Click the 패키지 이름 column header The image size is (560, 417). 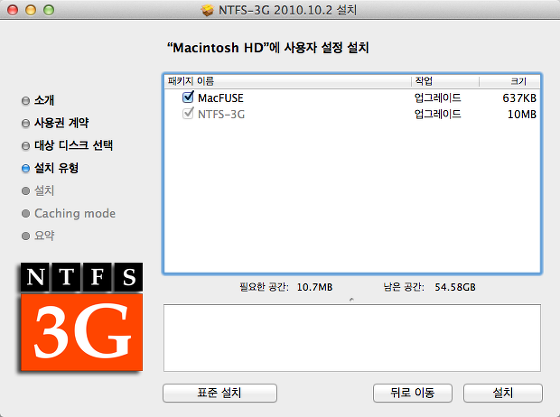pos(191,81)
